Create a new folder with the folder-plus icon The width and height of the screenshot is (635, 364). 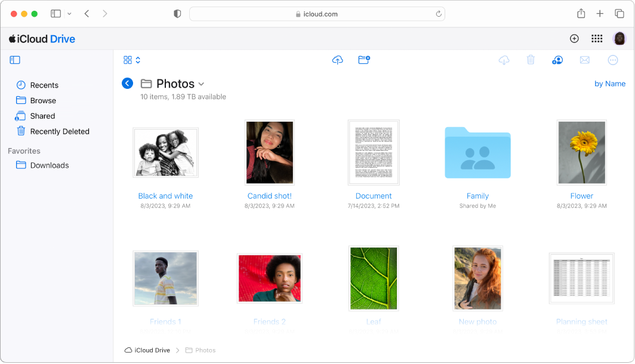tap(364, 60)
